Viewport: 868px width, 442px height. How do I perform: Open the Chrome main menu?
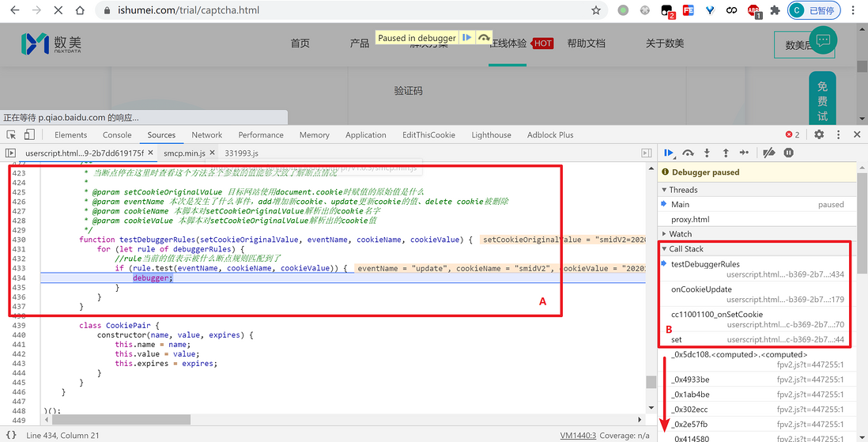(x=853, y=10)
